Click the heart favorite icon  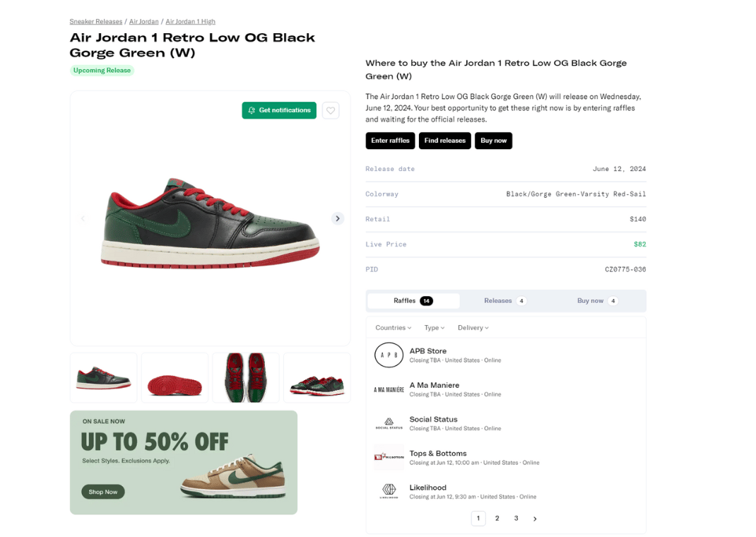pyautogui.click(x=331, y=110)
